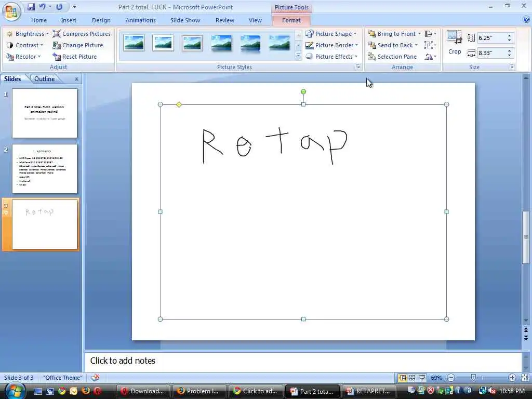Image resolution: width=532 pixels, height=399 pixels.
Task: Click the zoom slider handle
Action: tap(474, 378)
